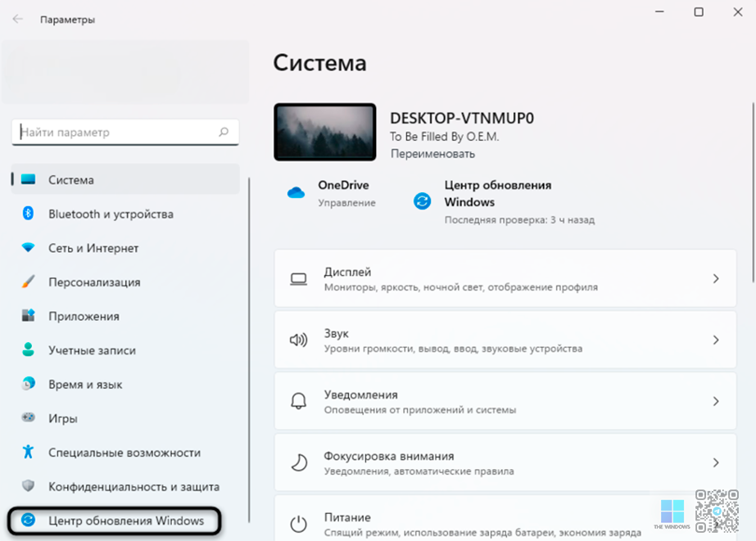
Task: Click the Найти параметр search field
Action: pyautogui.click(x=125, y=132)
